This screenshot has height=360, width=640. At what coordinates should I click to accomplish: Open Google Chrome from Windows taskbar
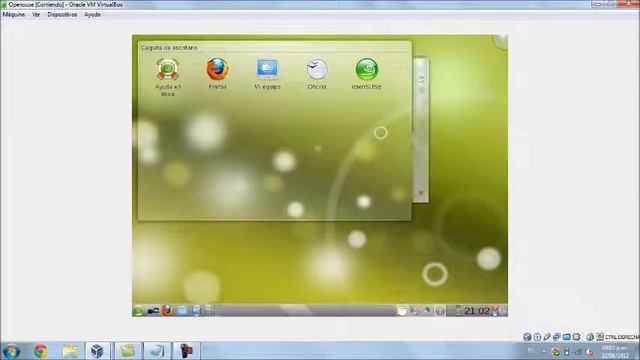click(40, 351)
